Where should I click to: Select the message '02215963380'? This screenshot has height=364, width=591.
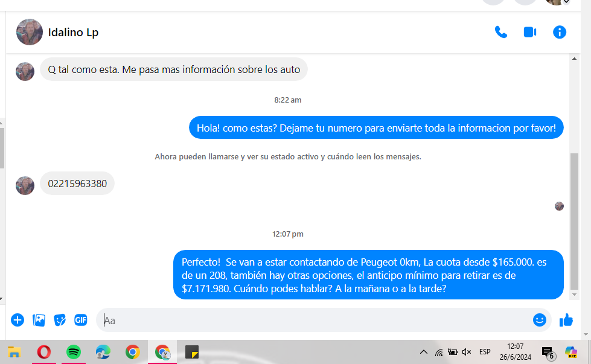tap(77, 184)
